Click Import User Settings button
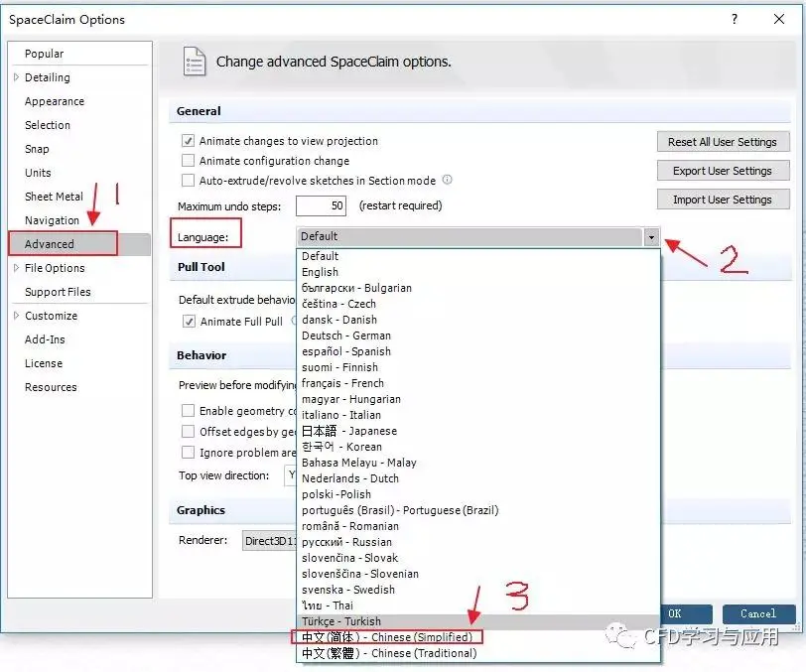 click(723, 200)
